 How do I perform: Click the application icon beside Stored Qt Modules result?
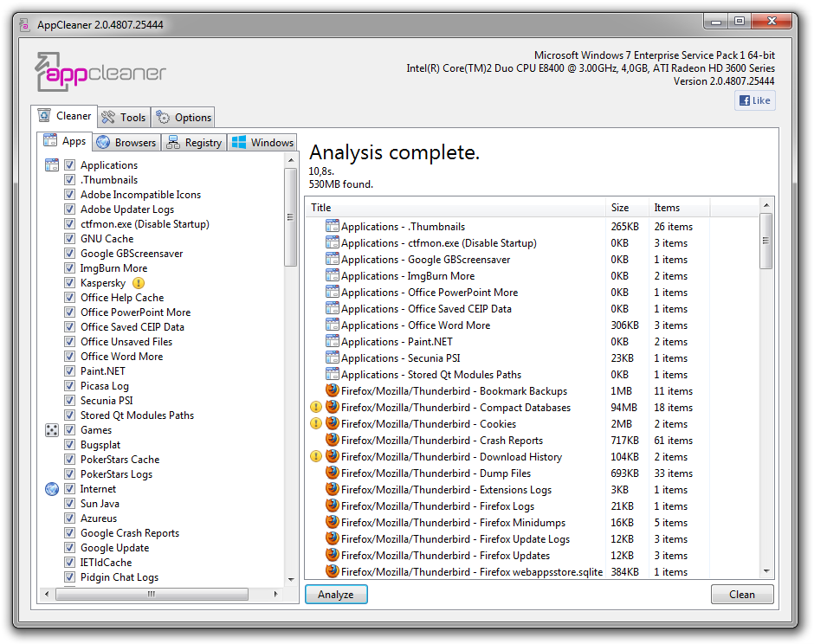[x=333, y=374]
